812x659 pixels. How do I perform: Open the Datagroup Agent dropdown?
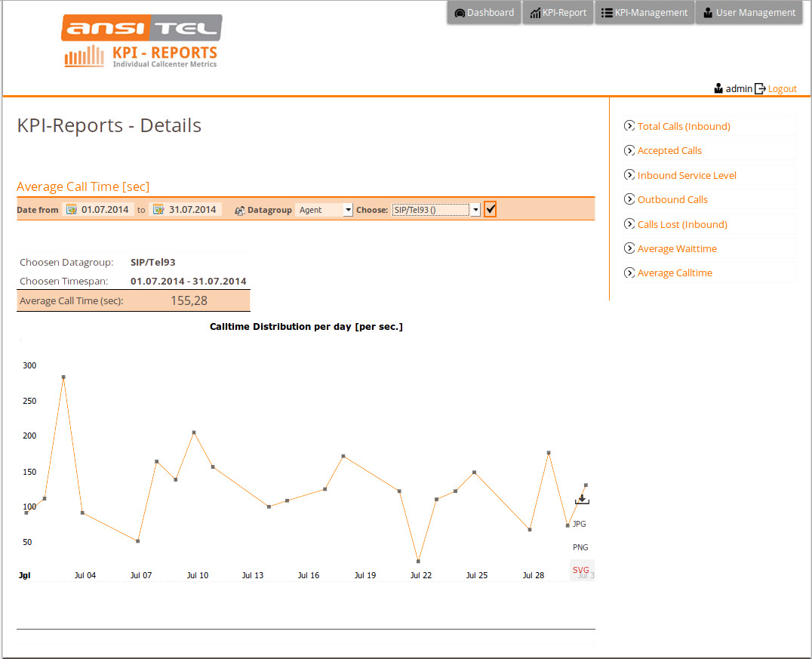tap(324, 210)
